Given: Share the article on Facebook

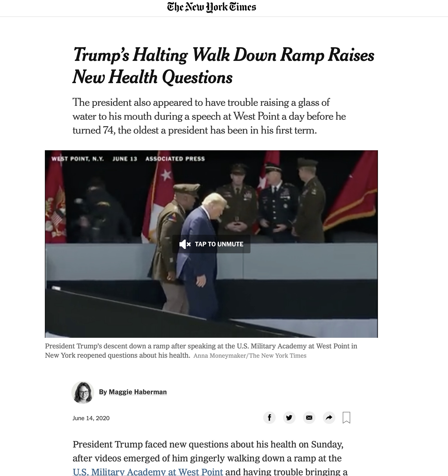Looking at the screenshot, I should pos(269,418).
